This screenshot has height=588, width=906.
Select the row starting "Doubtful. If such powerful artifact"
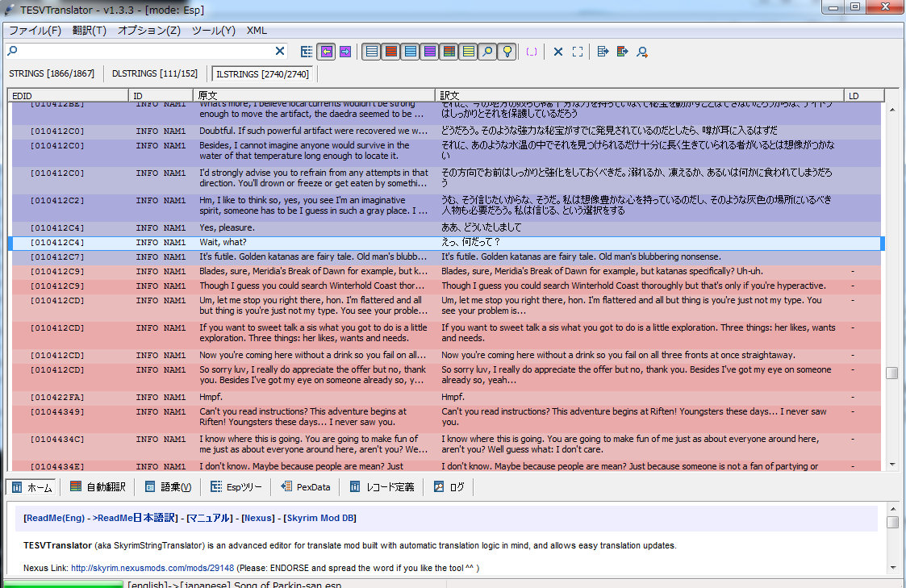(446, 131)
